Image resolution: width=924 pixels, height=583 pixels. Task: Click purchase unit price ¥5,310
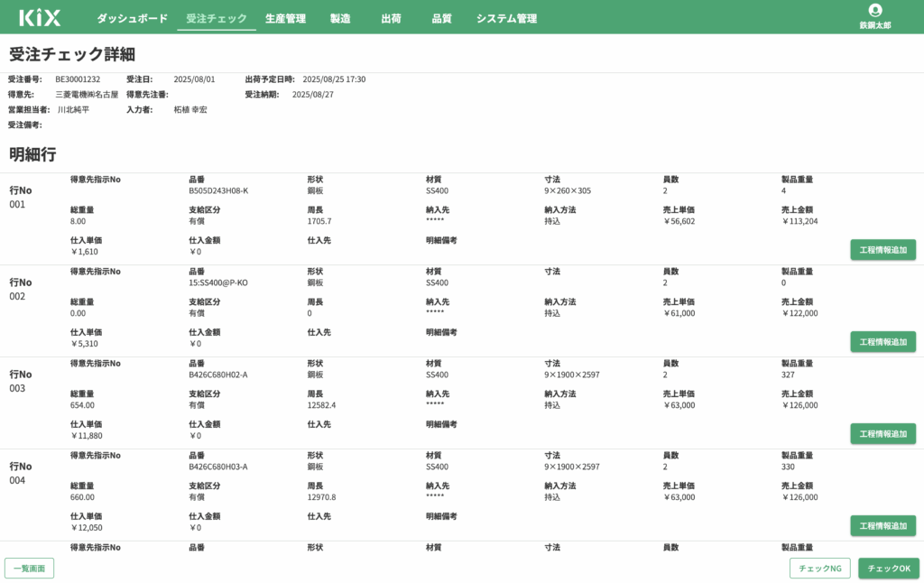point(84,344)
